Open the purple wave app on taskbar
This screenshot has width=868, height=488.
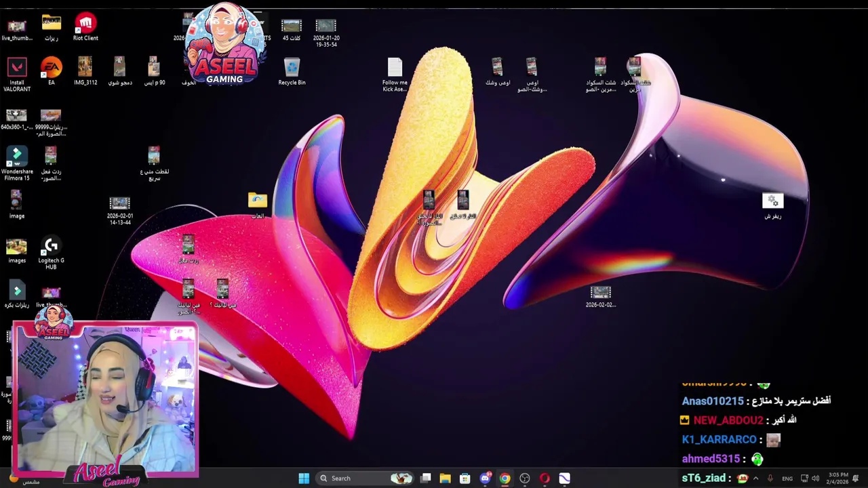tap(564, 479)
